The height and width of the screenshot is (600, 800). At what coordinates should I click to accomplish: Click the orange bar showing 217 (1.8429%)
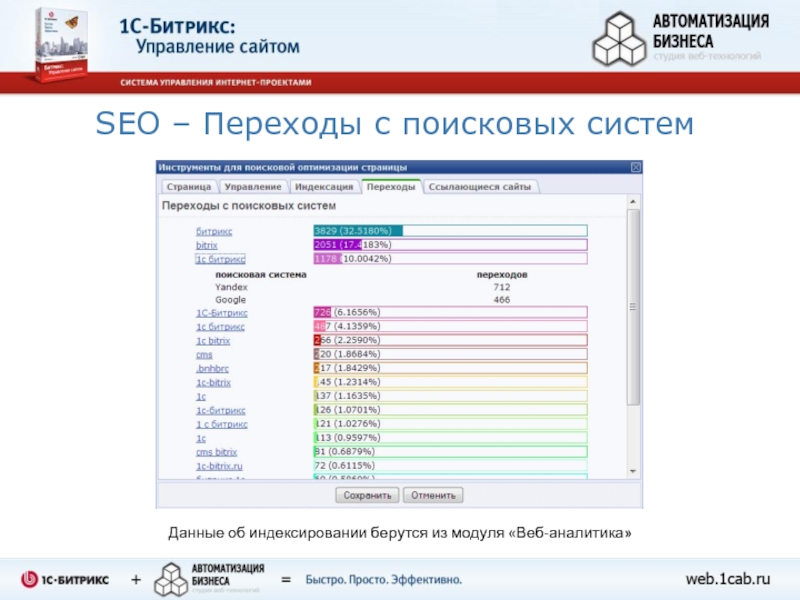[x=451, y=368]
